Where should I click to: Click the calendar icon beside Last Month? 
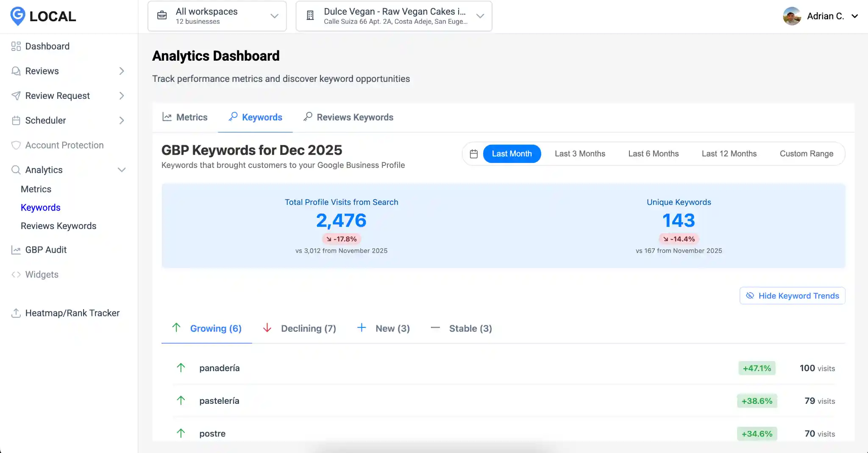click(x=474, y=154)
